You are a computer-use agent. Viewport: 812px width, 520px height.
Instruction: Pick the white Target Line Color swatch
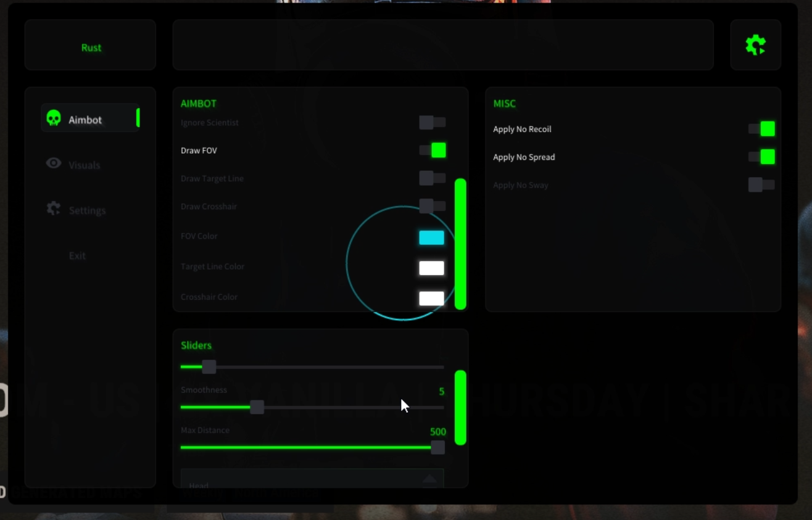431,268
